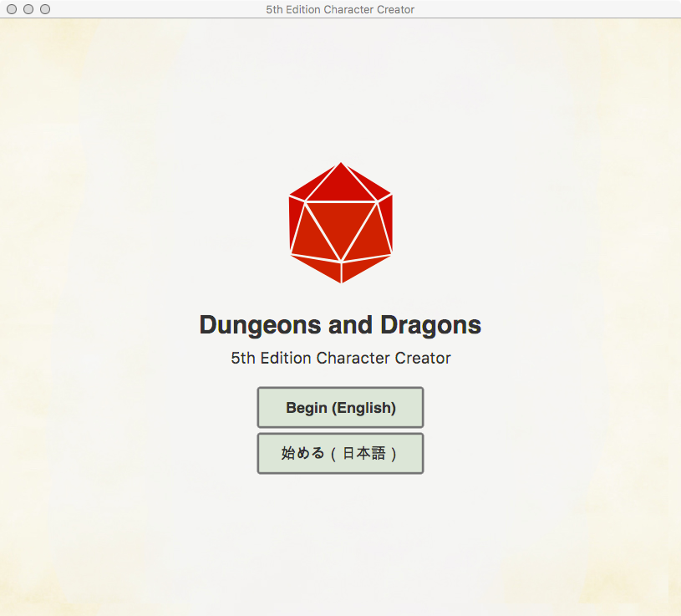Maximize the window with the third title bar button
This screenshot has width=681, height=616.
point(45,9)
